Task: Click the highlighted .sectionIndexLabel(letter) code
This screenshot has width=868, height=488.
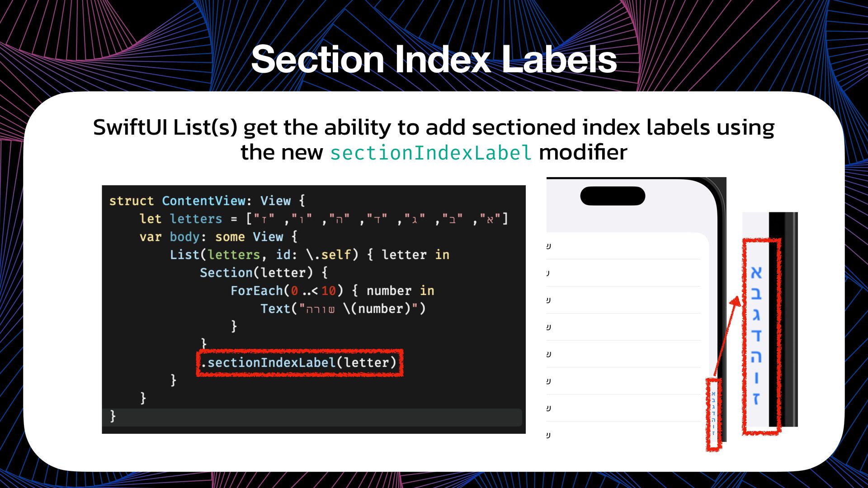Action: (299, 362)
